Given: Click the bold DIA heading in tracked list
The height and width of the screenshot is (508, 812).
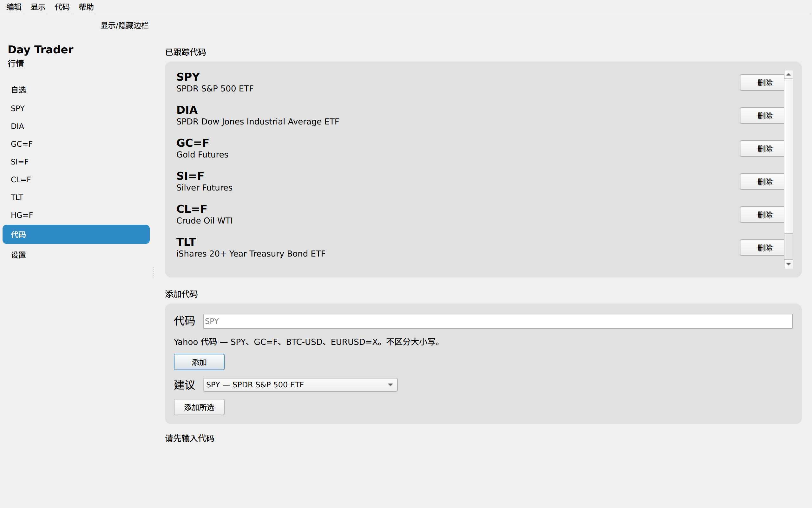Looking at the screenshot, I should click(x=187, y=110).
